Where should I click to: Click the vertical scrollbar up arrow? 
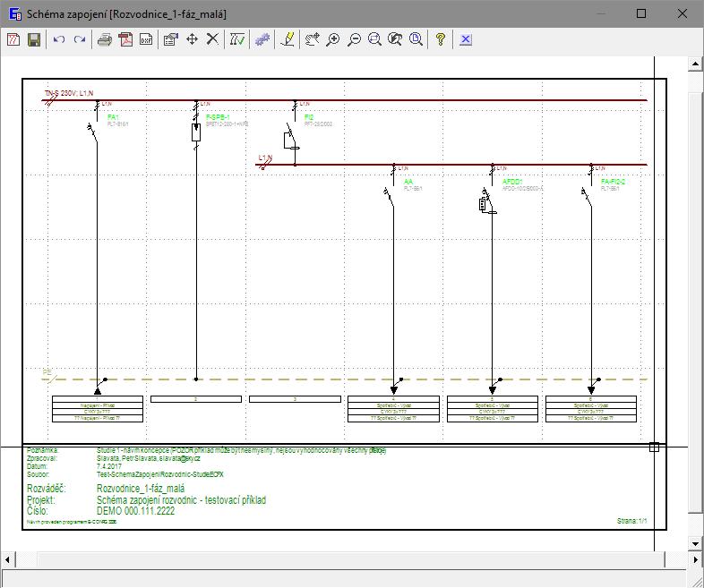(695, 64)
